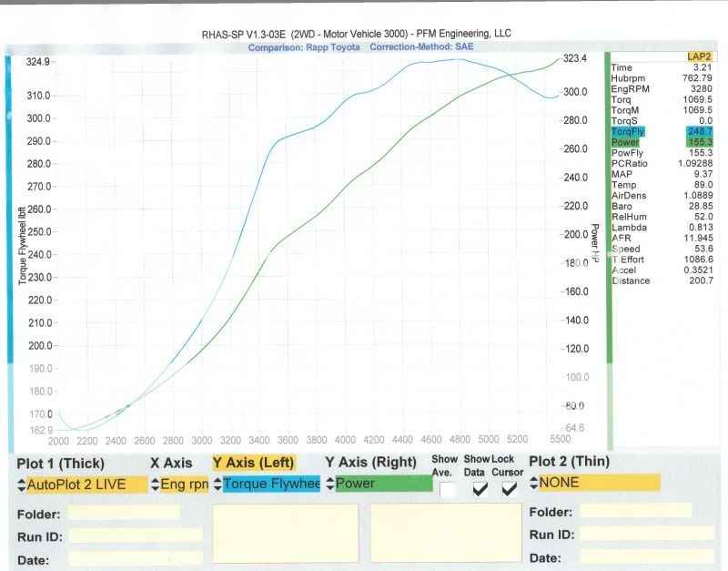Click the Plot 2 Folder field
This screenshot has width=728, height=571.
click(635, 511)
